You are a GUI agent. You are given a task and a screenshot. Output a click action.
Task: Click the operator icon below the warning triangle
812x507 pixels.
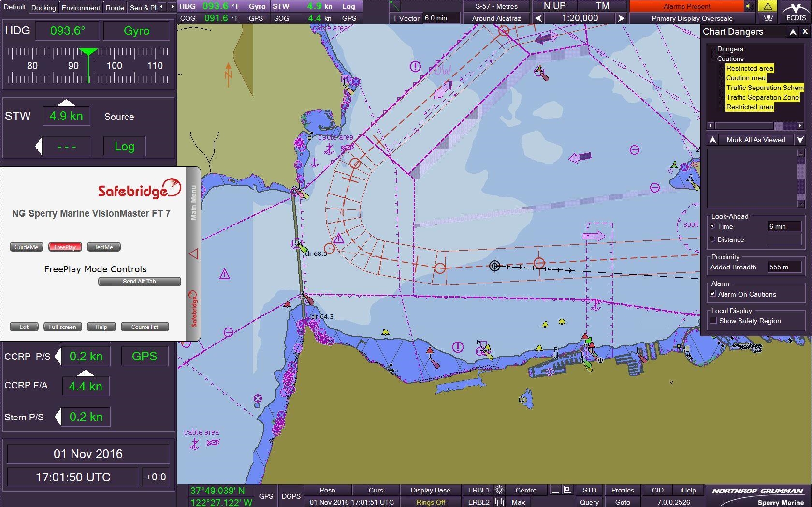tap(768, 18)
